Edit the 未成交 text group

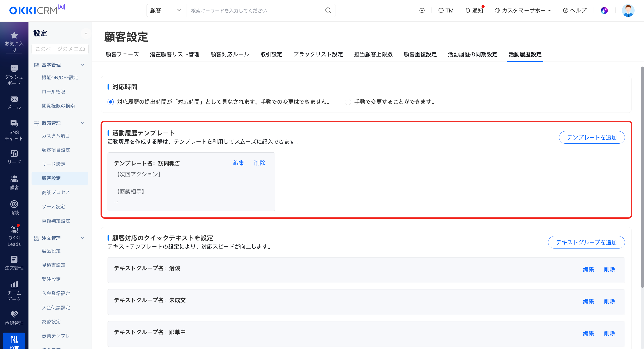click(589, 301)
